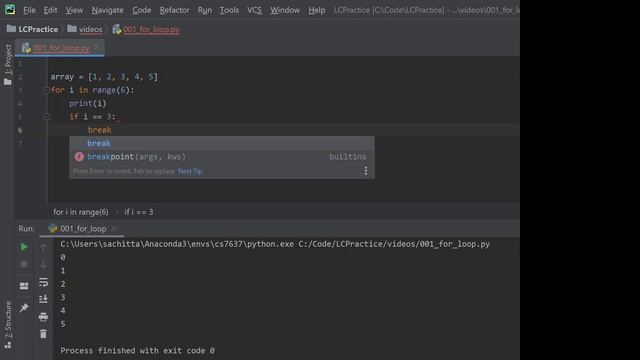Click the Down the Stack Trace arrow

coord(43,264)
